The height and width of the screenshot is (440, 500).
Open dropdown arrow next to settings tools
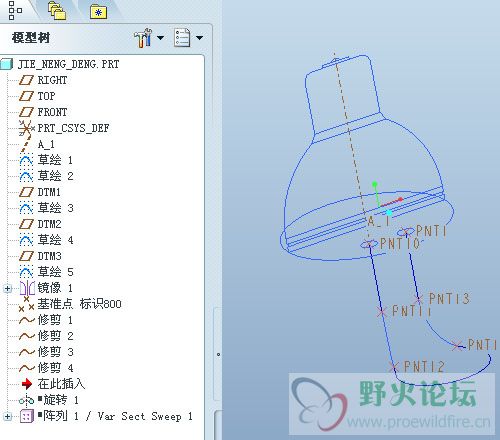click(x=160, y=38)
